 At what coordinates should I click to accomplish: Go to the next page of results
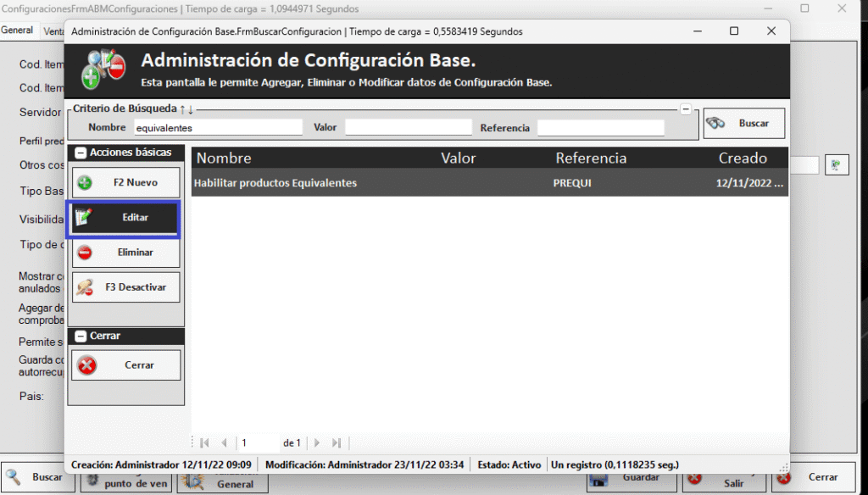(x=317, y=442)
